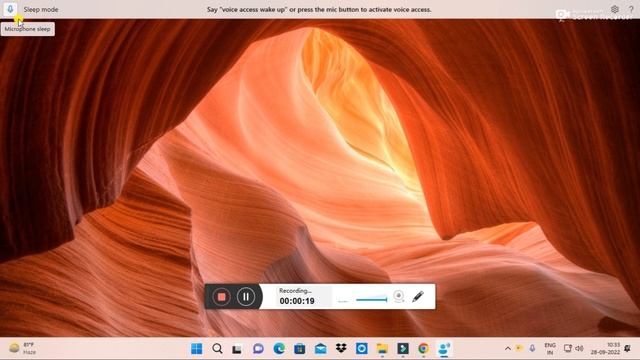640x360 pixels.
Task: Open the Mail app on the taskbar
Action: (320, 349)
